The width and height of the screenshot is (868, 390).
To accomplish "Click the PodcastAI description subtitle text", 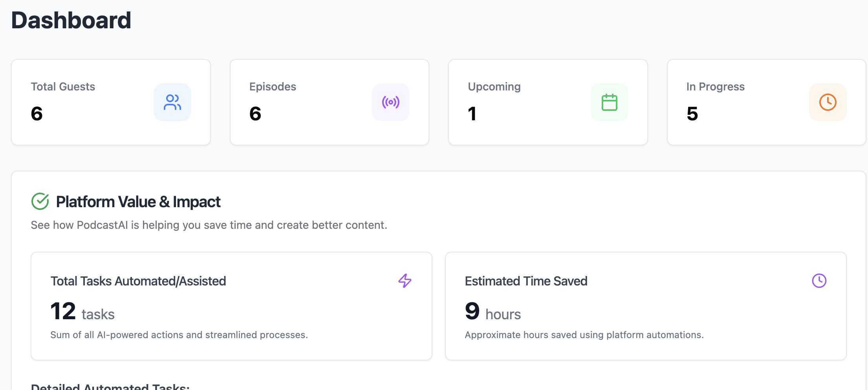I will pyautogui.click(x=209, y=225).
